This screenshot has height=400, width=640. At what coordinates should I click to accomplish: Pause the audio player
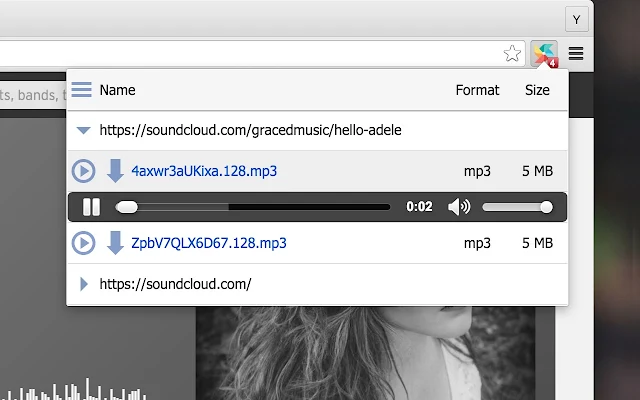pos(91,207)
